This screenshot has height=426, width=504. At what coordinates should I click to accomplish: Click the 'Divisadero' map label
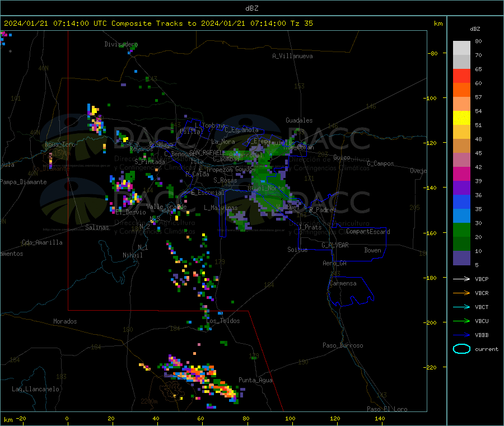[121, 44]
